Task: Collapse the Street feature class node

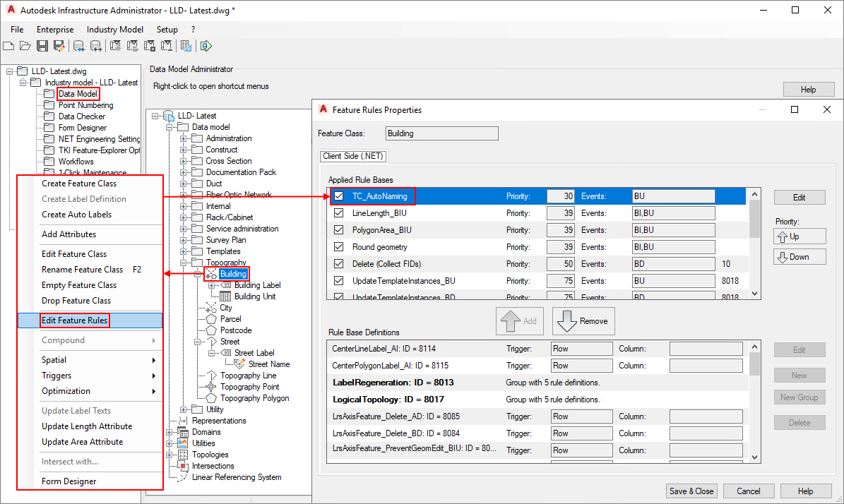Action: coord(197,342)
